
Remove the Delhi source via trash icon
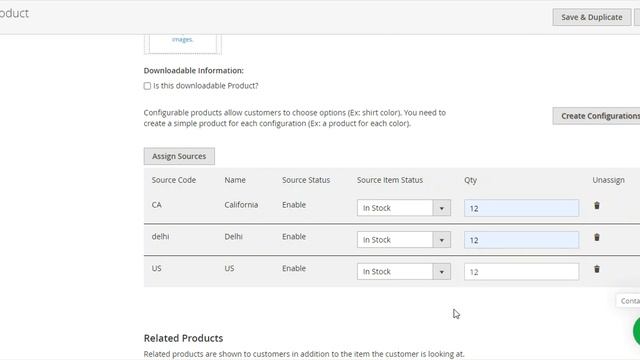click(x=597, y=237)
